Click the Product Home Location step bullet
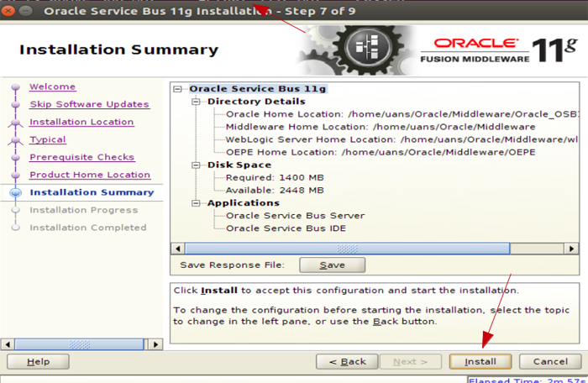 point(15,176)
